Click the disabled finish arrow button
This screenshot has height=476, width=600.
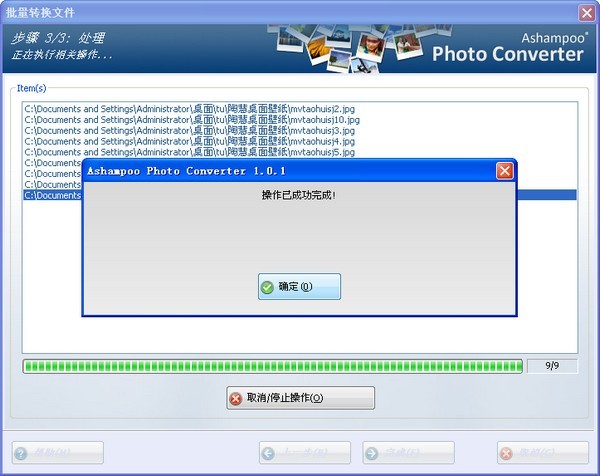pos(408,453)
